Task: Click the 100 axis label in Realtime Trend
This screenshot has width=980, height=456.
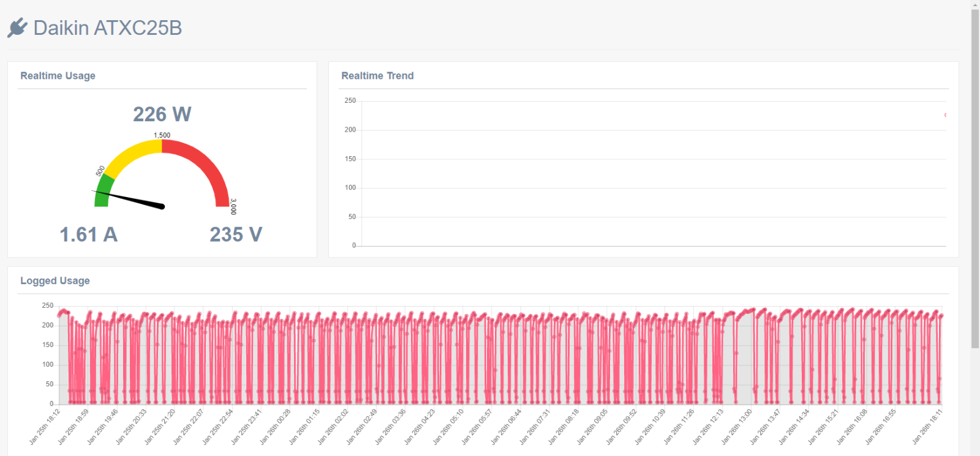Action: pos(350,187)
